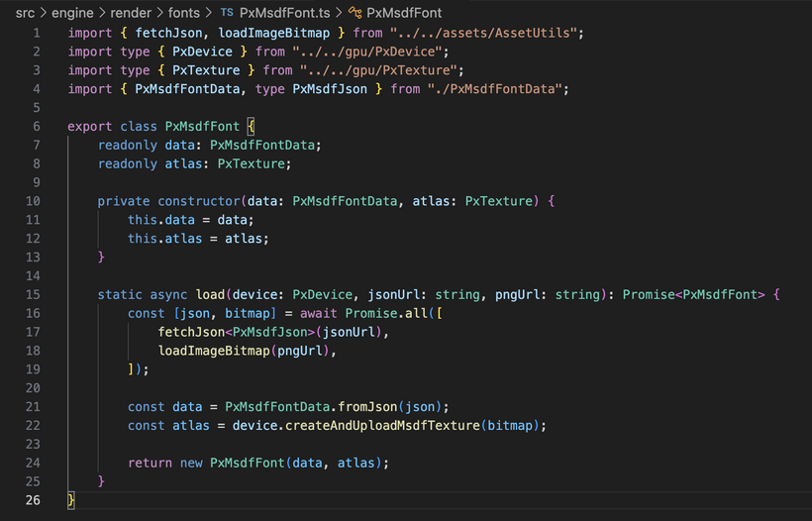Select line number 10 in the gutter

(35, 201)
